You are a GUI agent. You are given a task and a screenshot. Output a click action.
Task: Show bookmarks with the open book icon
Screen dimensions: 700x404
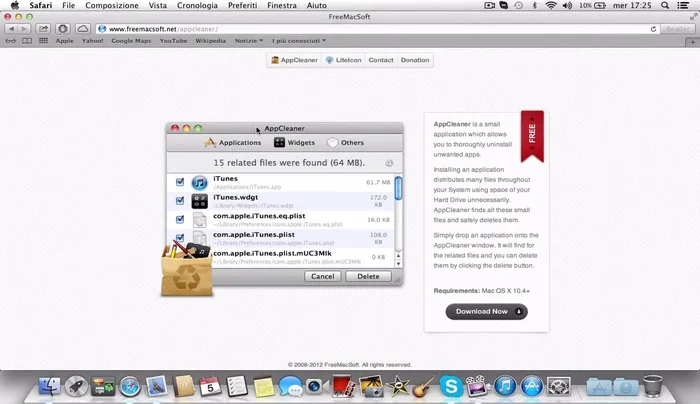27,41
